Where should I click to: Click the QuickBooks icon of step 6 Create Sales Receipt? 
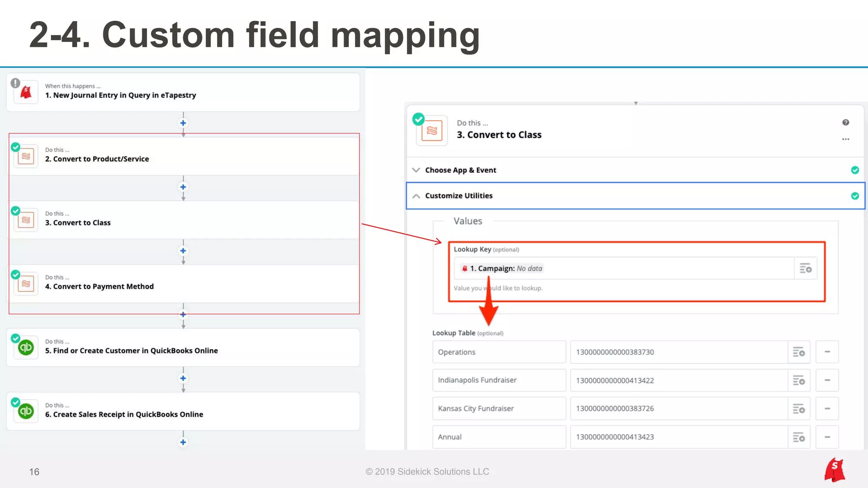tap(26, 411)
